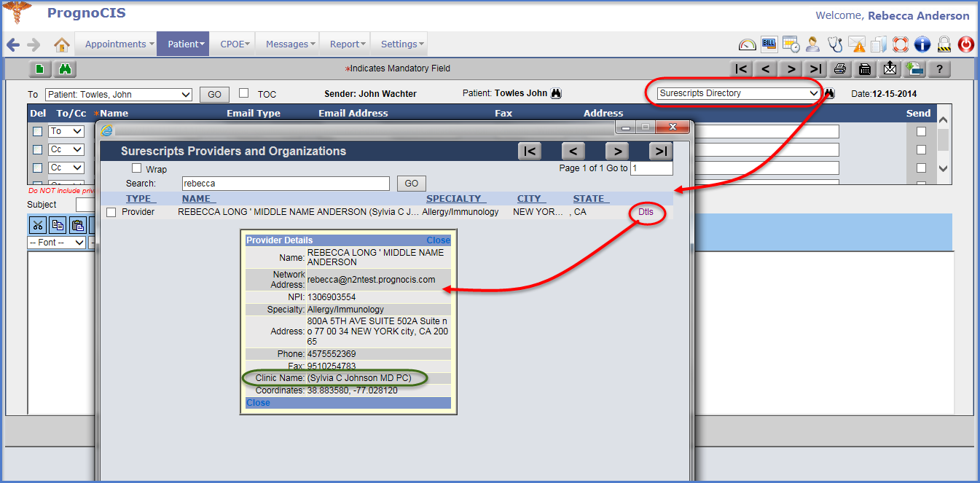Select the Provider row checkbox
The height and width of the screenshot is (483, 980).
coord(111,213)
